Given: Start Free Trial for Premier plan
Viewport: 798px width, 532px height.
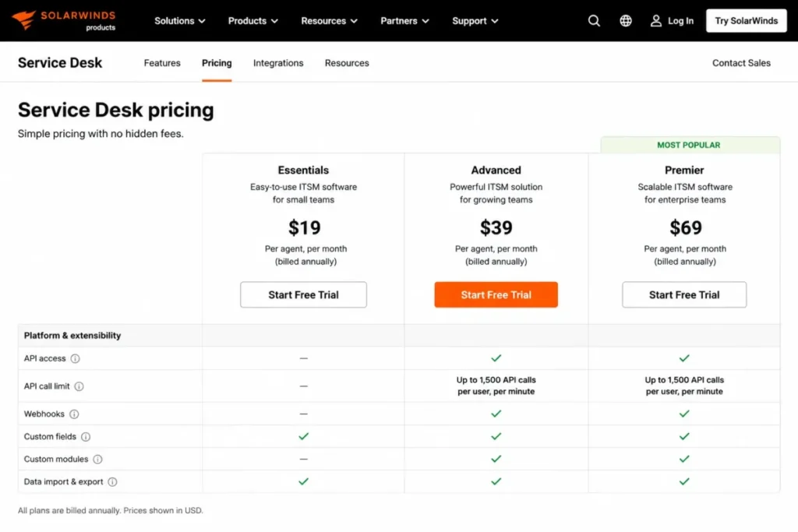Looking at the screenshot, I should [x=684, y=295].
